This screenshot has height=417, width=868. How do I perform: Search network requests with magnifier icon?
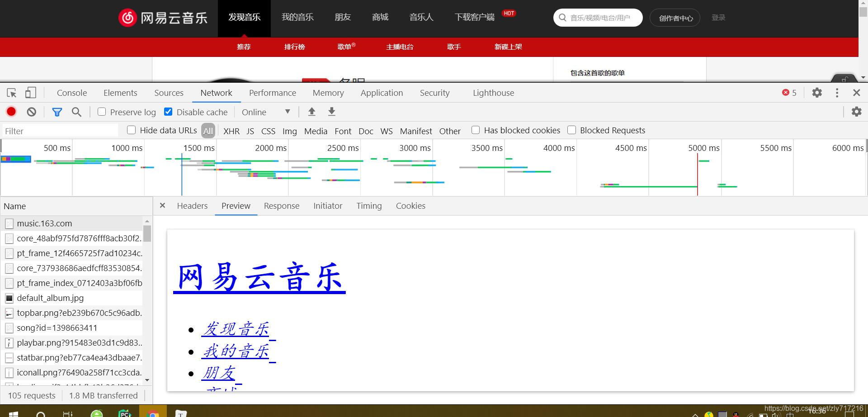coord(76,112)
